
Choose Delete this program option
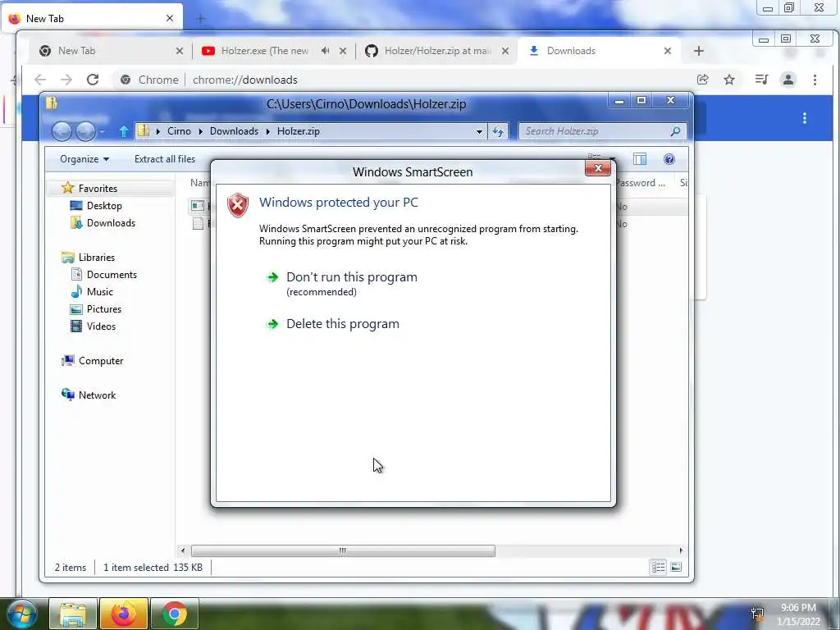tap(342, 323)
